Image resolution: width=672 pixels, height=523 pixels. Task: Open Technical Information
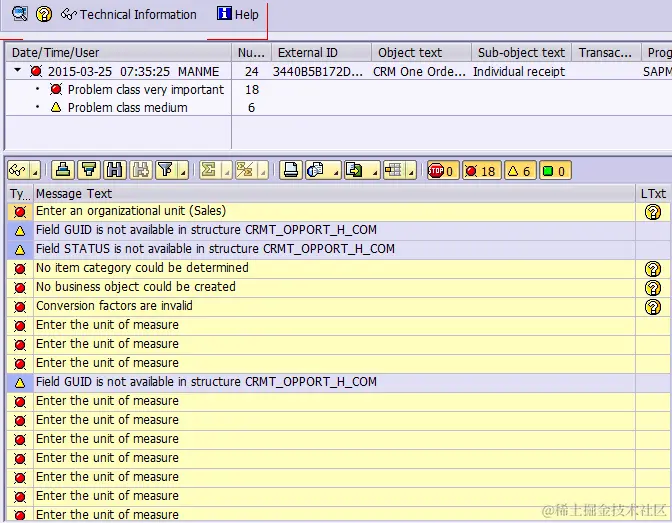coord(129,15)
